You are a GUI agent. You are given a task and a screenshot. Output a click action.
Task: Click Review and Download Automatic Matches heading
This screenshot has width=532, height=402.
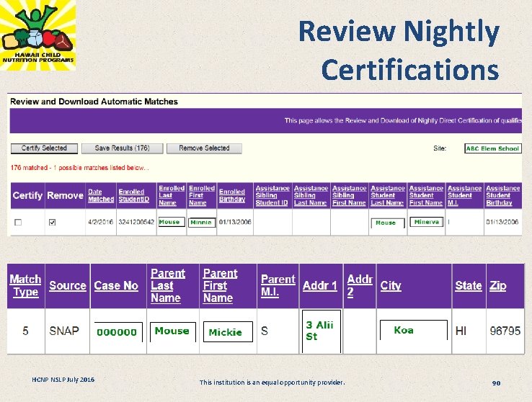(x=94, y=102)
